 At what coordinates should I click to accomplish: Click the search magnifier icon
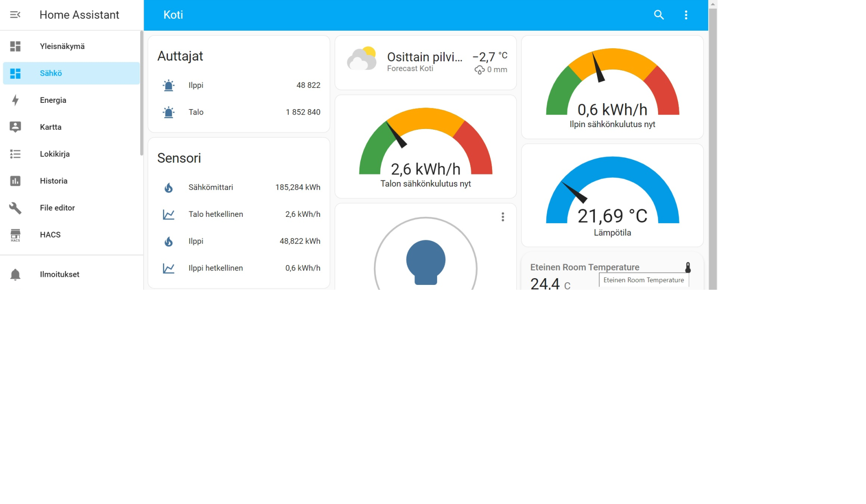(659, 15)
